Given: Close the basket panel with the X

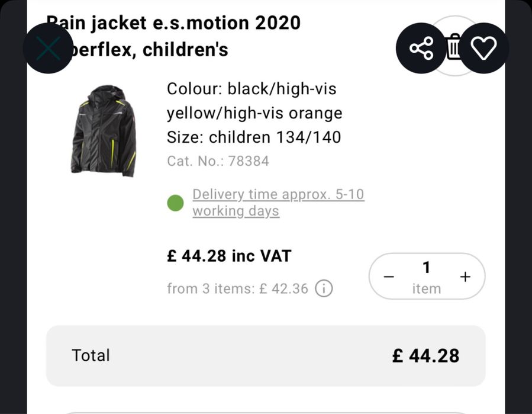Looking at the screenshot, I should 48,49.
